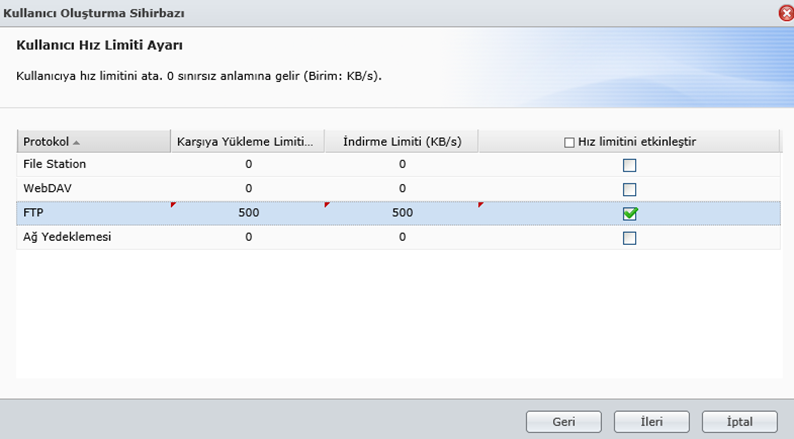Select the File Station protocol row

399,164
